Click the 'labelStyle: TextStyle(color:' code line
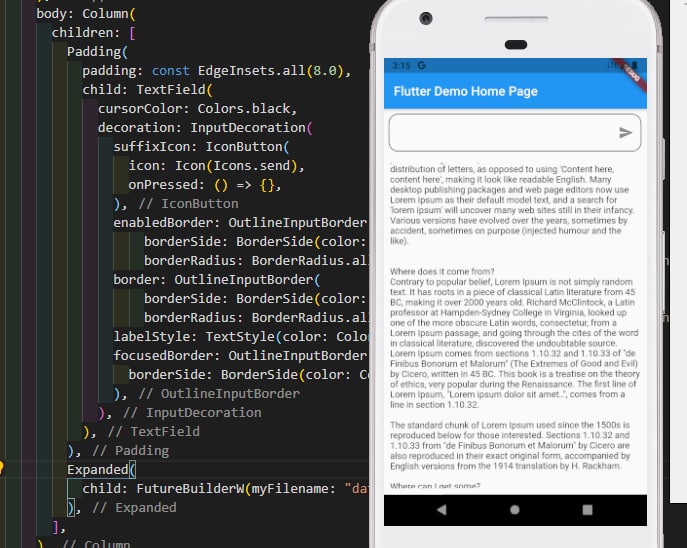 coord(241,336)
